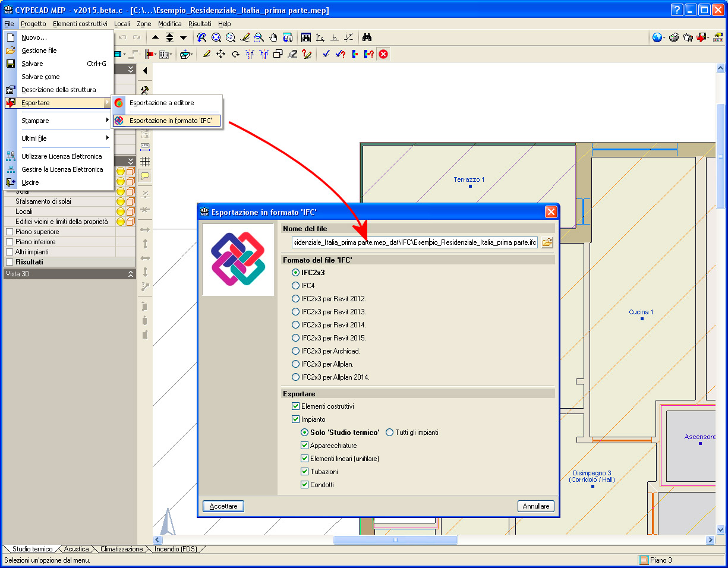Click the check mark with question icon
Viewport: 728px width, 568px height.
point(341,54)
